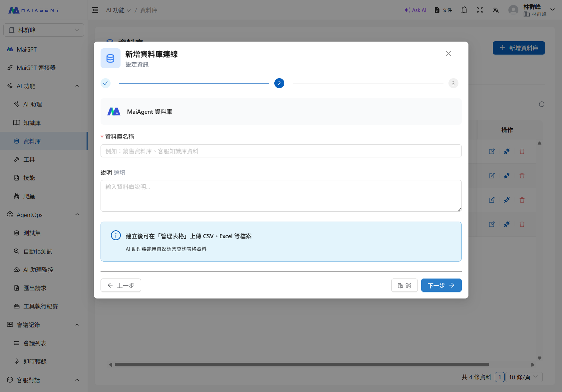Viewport: 562px width, 392px height.
Task: Click the refresh icon above the table
Action: coord(542,104)
